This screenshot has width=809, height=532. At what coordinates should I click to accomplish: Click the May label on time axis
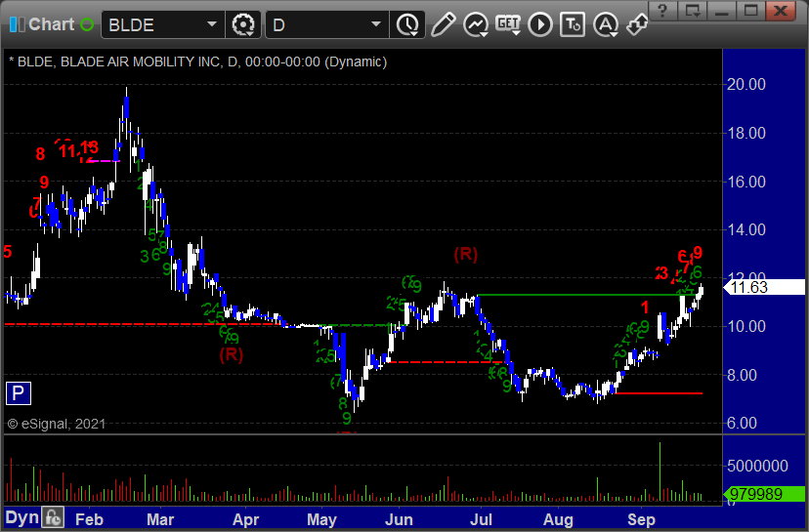click(x=321, y=519)
